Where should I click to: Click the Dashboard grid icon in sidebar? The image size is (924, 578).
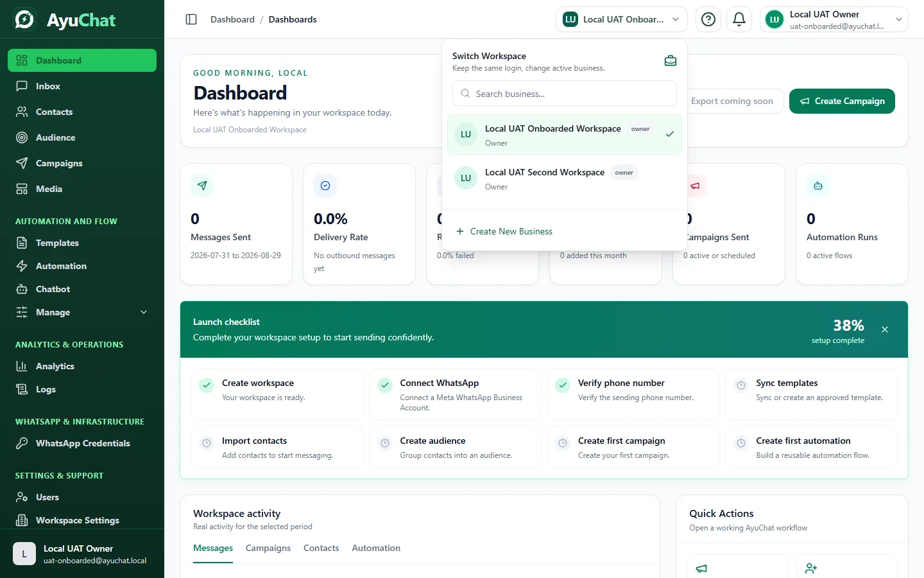pyautogui.click(x=22, y=60)
